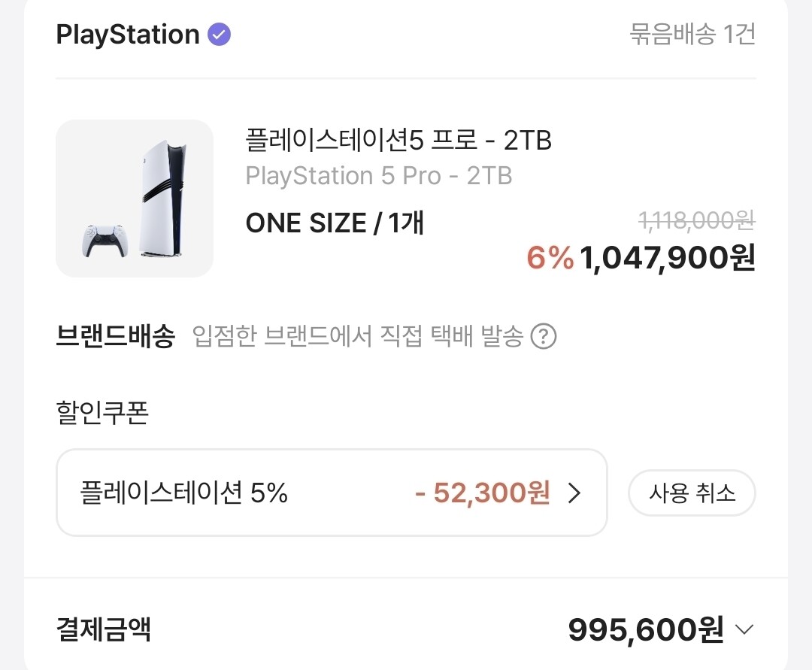Image resolution: width=812 pixels, height=670 pixels.
Task: Click the 1,047,900원 sale price
Action: 668,258
